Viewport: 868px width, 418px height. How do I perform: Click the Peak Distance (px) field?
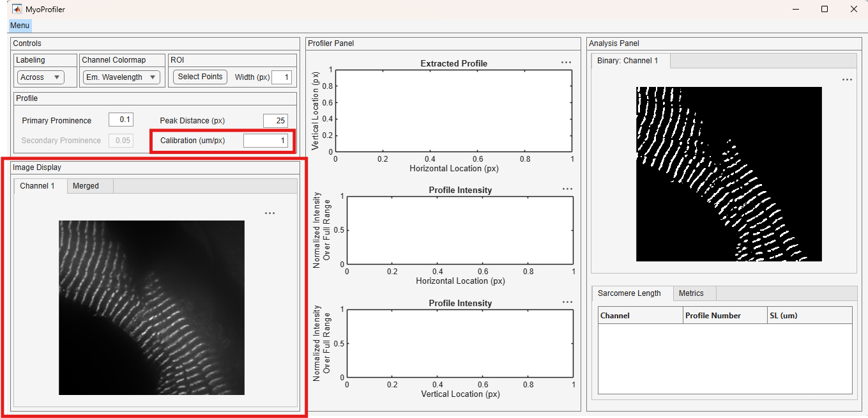click(275, 121)
